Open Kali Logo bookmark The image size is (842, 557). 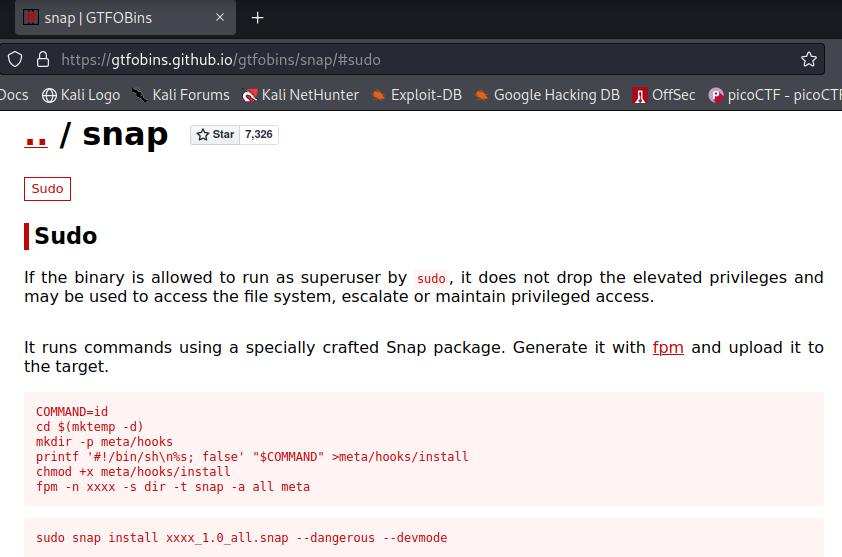[x=81, y=95]
